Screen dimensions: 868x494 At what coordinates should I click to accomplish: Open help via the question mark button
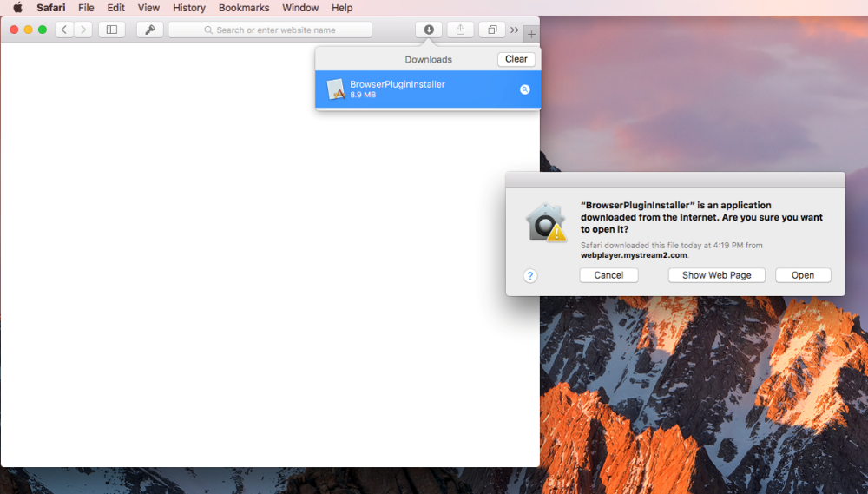point(529,276)
